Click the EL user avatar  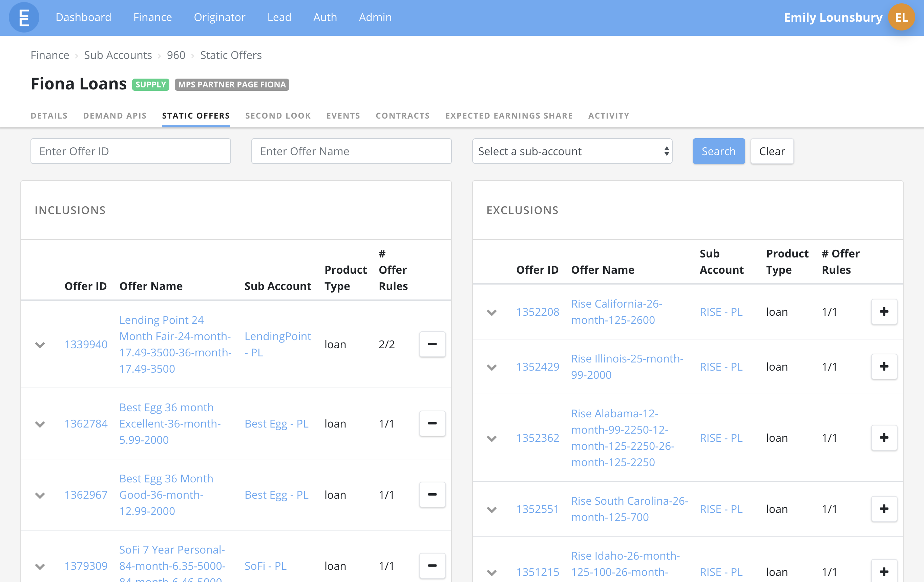click(x=901, y=18)
